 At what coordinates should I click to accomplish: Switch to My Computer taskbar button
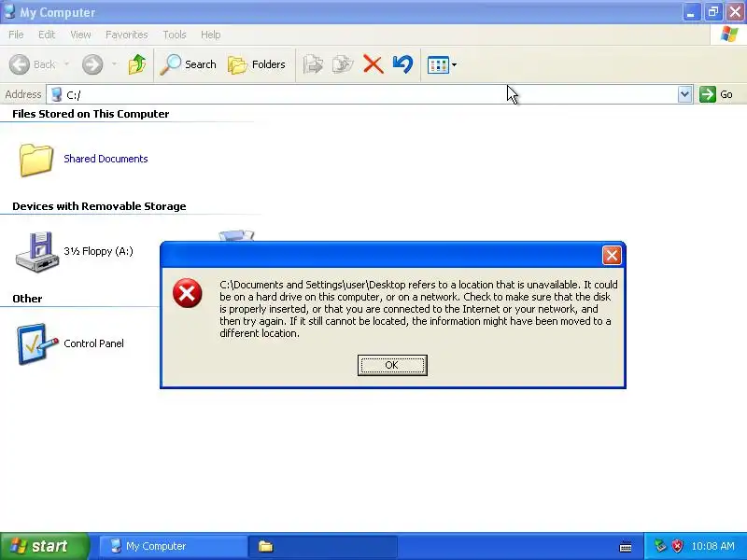point(173,546)
